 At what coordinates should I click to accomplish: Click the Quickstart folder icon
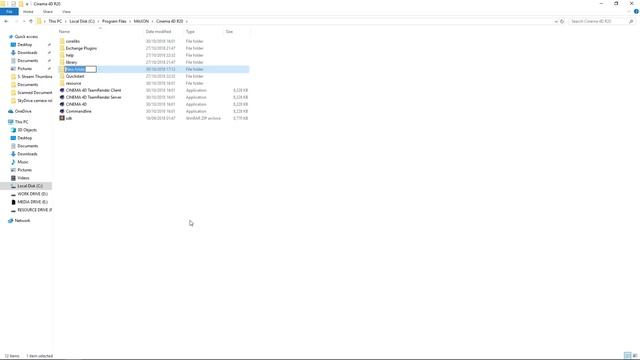(x=62, y=76)
